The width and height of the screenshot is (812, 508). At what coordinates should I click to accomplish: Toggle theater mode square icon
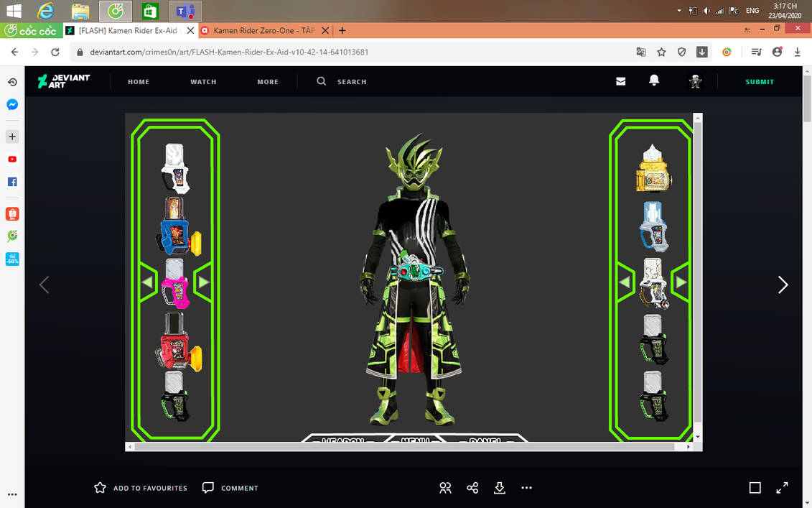[755, 488]
